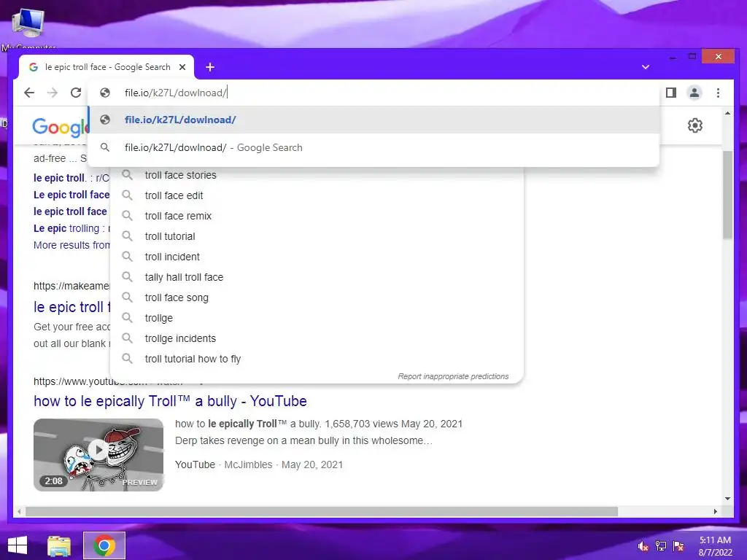
Task: Click the search icon beside 'troll face stories'
Action: [127, 175]
